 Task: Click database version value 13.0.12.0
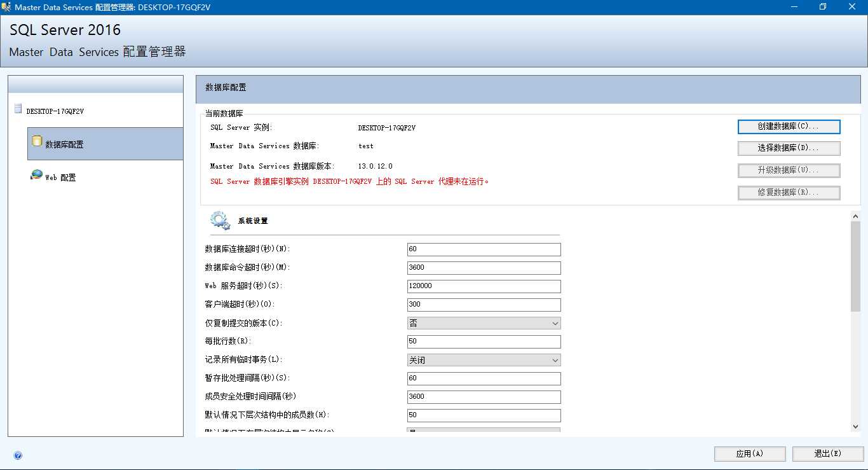click(x=375, y=166)
